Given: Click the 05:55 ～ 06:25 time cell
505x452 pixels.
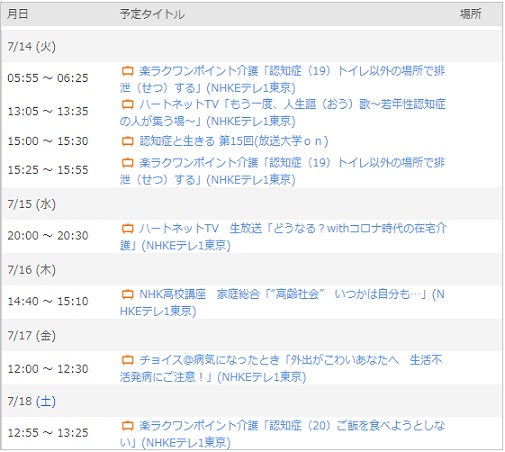Looking at the screenshot, I should coord(48,78).
